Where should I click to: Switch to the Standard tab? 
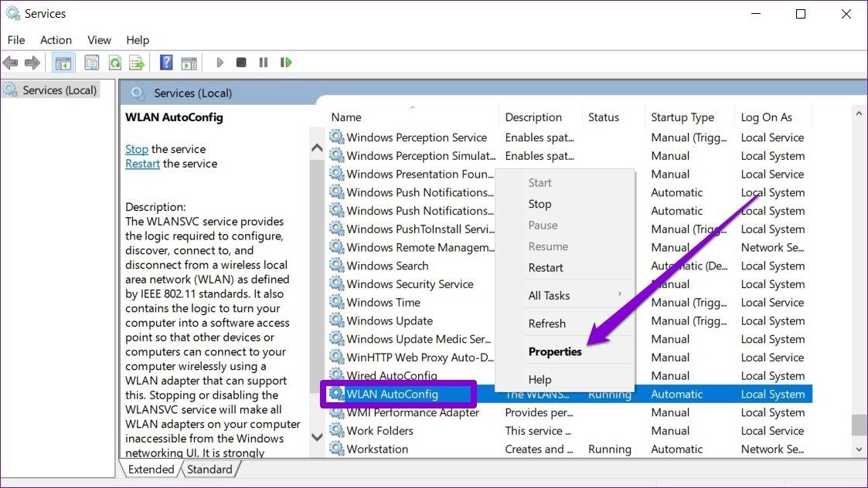[209, 469]
